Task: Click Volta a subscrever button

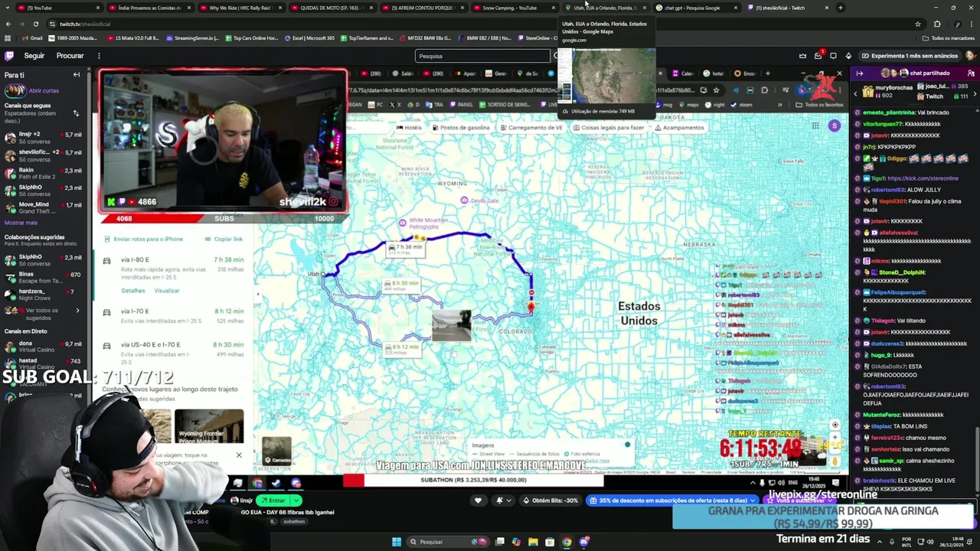Action: tap(802, 500)
